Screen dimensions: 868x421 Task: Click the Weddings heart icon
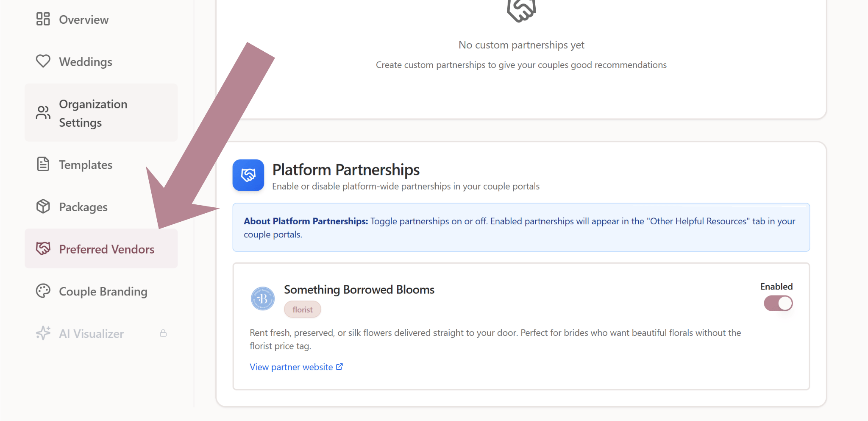[43, 61]
